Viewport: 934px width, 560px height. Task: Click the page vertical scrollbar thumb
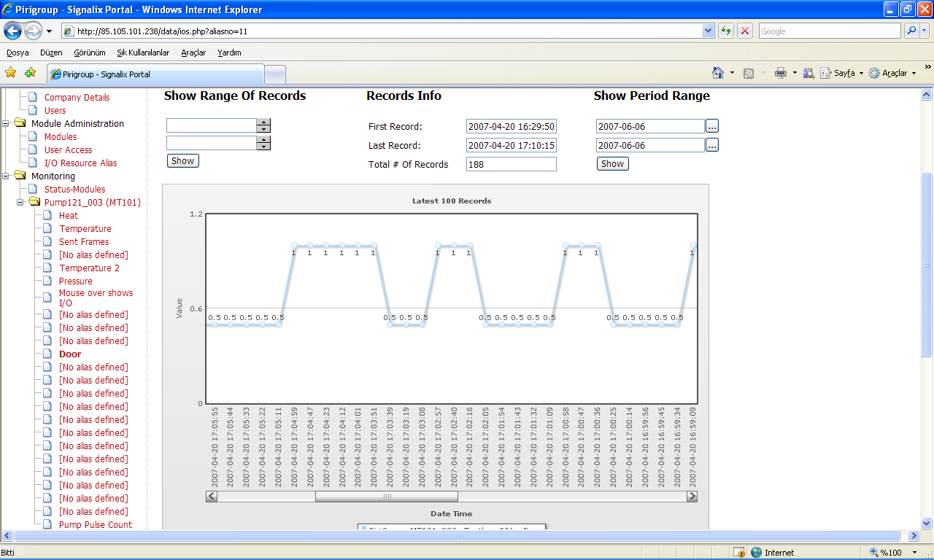[927, 265]
